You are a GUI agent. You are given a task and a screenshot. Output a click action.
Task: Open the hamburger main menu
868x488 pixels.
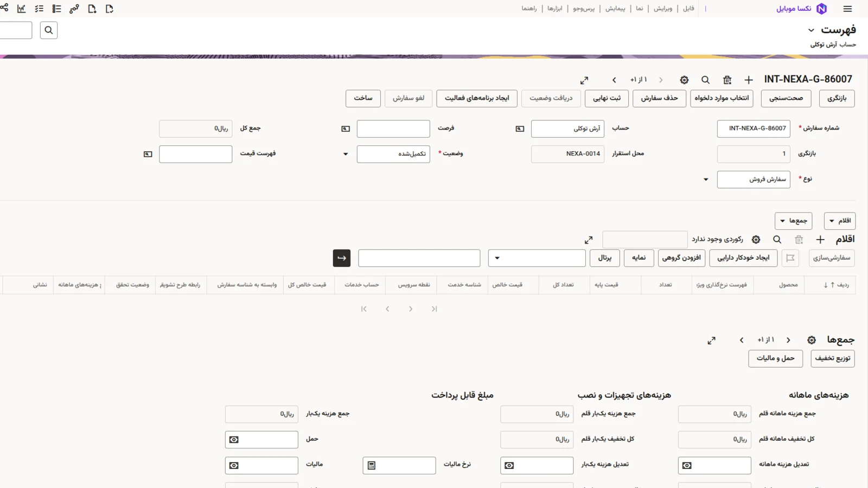click(x=847, y=9)
